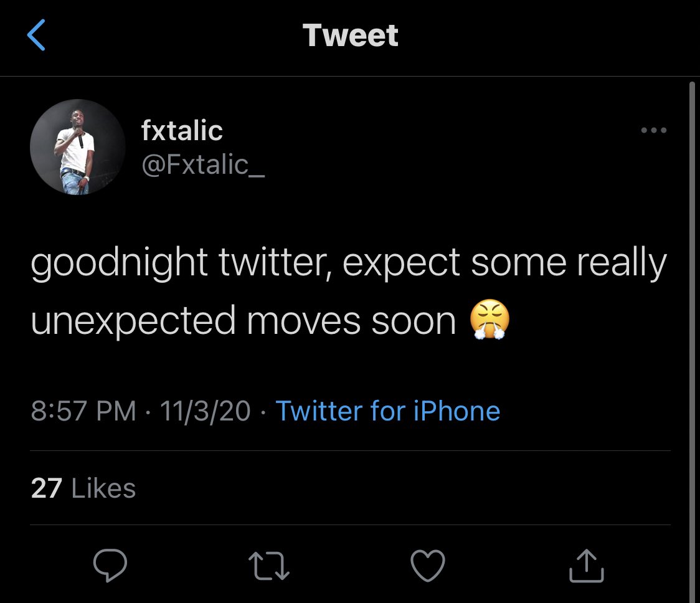Open the Twitter for iPhone source link
The image size is (700, 603).
[x=387, y=411]
